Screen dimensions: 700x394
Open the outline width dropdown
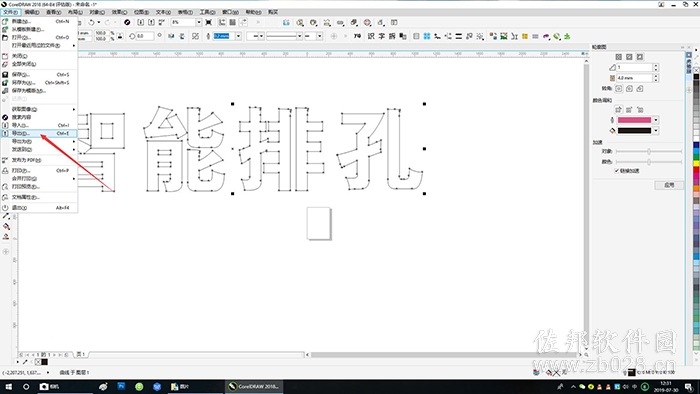pos(238,36)
